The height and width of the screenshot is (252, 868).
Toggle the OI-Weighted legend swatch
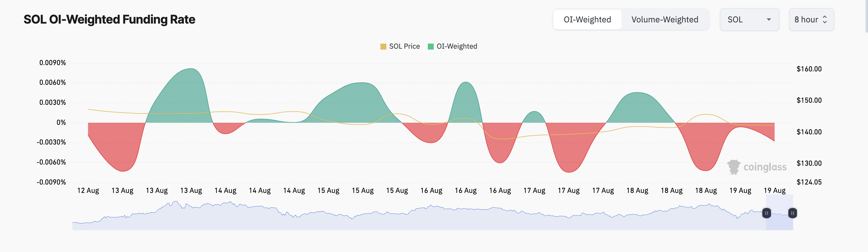tap(430, 47)
